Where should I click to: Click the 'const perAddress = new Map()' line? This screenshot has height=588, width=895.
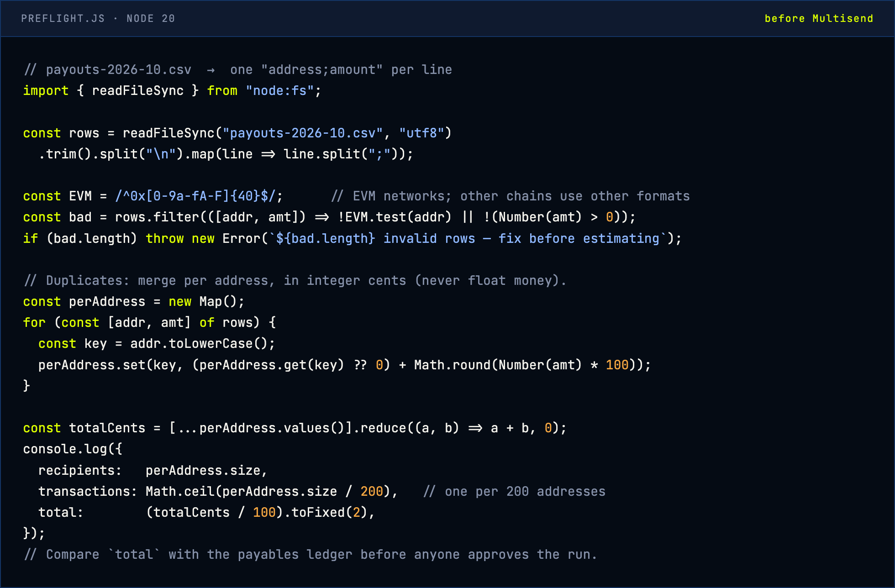pos(134,302)
